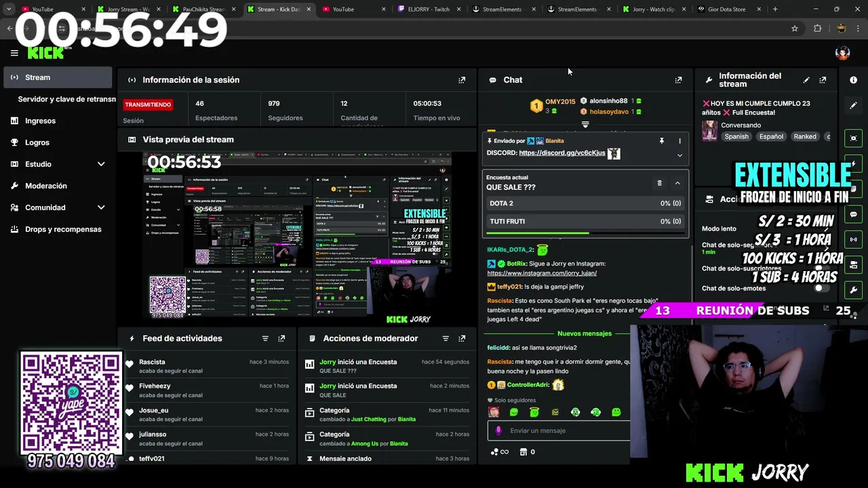Click the Spanish tag chip

736,136
